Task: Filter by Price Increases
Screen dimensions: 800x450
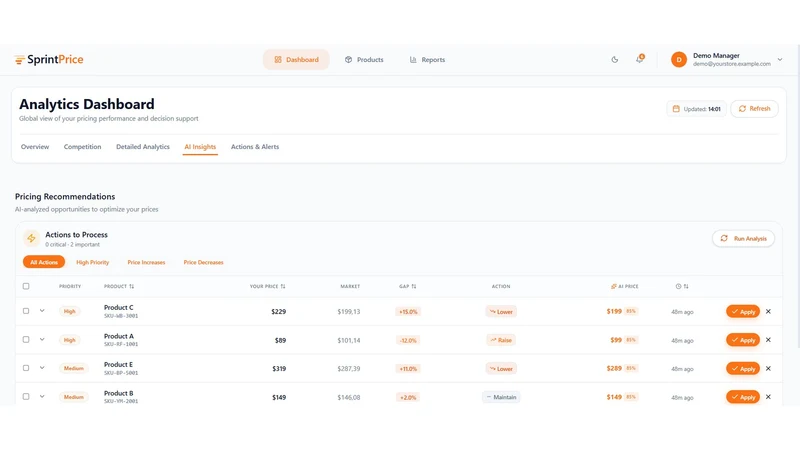Action: 146,262
